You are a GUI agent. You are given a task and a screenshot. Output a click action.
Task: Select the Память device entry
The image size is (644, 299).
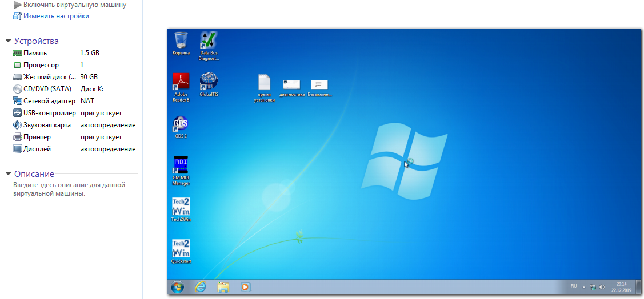(35, 53)
